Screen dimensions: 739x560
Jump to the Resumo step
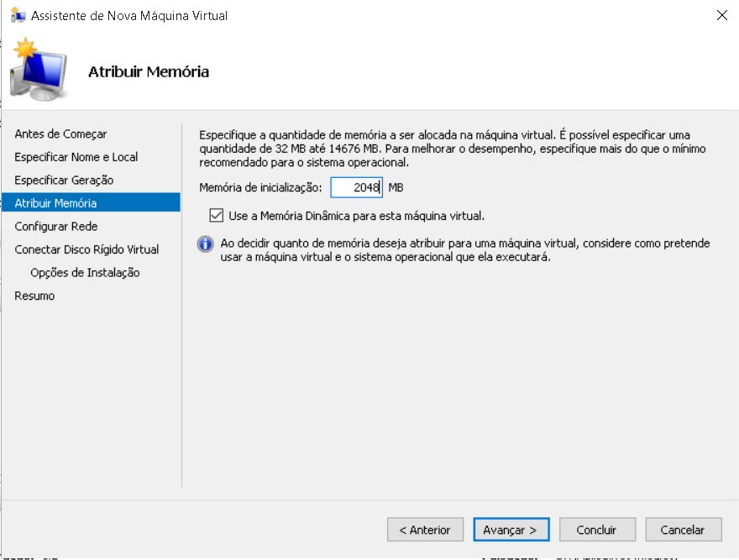point(35,296)
